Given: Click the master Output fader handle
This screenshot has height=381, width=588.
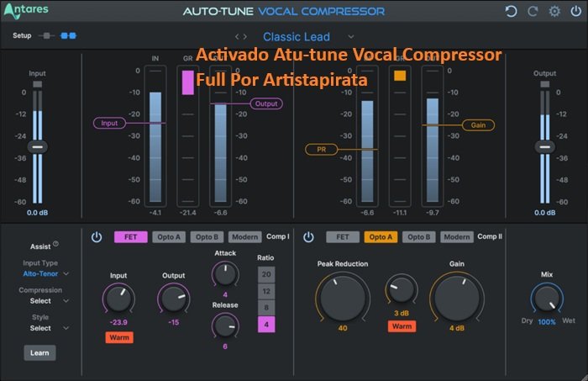Looking at the screenshot, I should point(545,147).
